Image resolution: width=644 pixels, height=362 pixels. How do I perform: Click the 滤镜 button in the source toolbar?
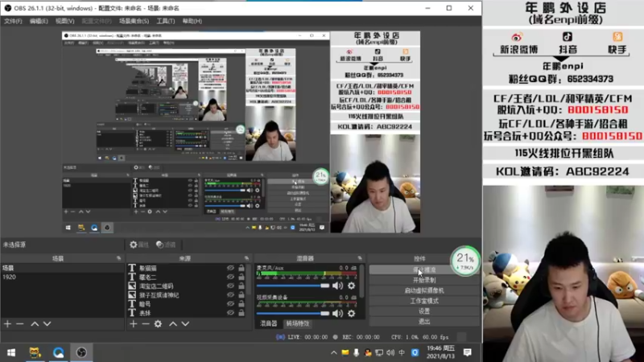point(166,245)
